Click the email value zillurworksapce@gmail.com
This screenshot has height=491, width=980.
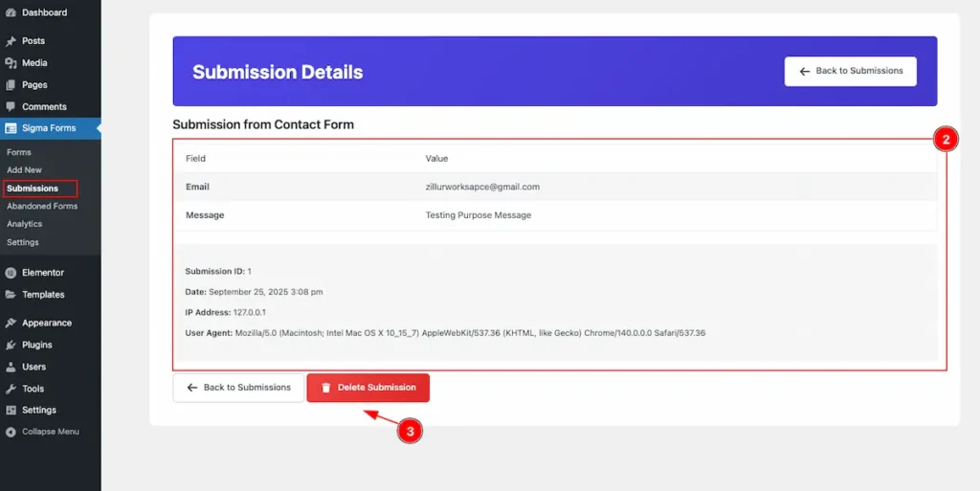click(482, 187)
